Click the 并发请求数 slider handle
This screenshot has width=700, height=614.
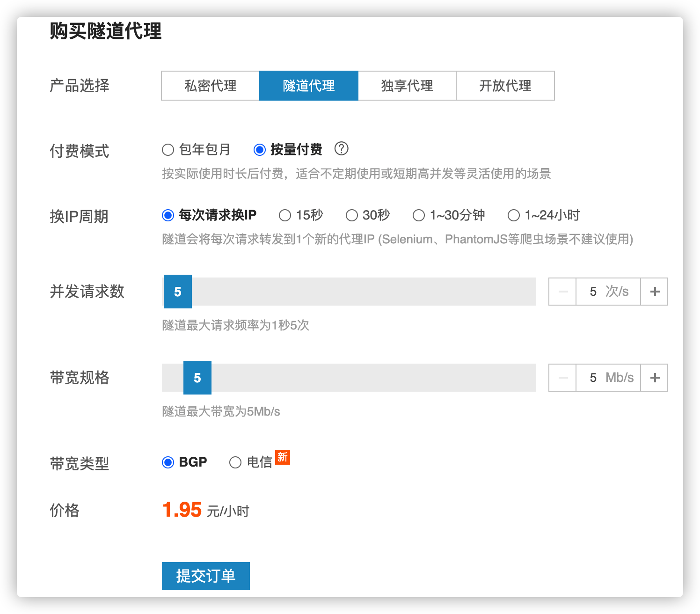pos(178,292)
